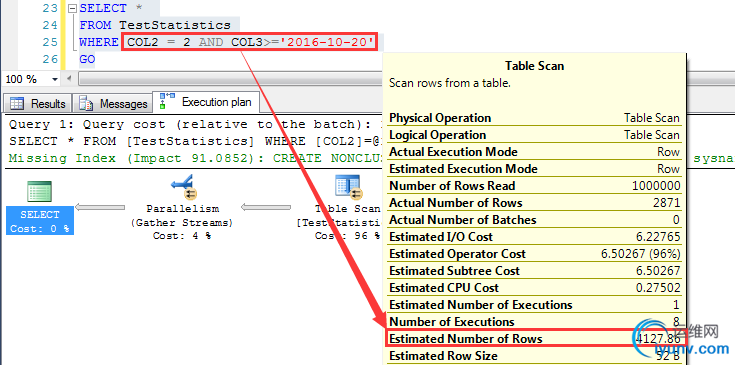This screenshot has height=365, width=735.
Task: Click the 'GO' keyword on line 26
Action: (x=87, y=59)
